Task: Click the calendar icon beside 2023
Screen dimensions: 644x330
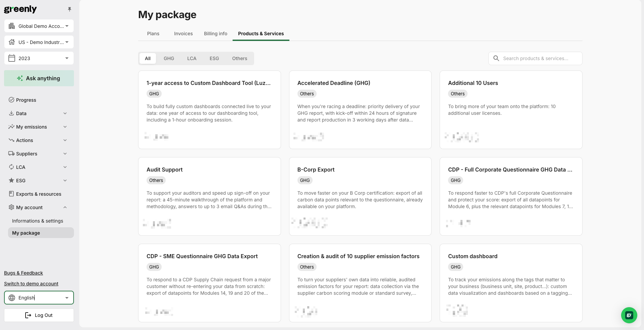Action: pyautogui.click(x=12, y=58)
